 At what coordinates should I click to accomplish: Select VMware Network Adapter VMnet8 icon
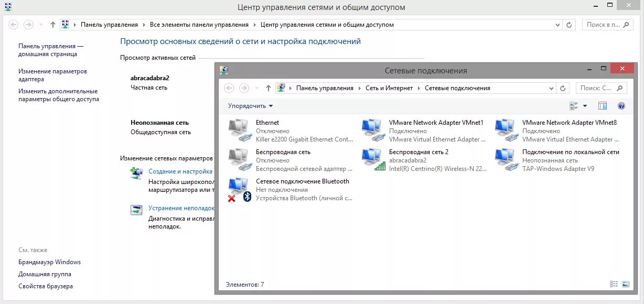[x=507, y=131]
